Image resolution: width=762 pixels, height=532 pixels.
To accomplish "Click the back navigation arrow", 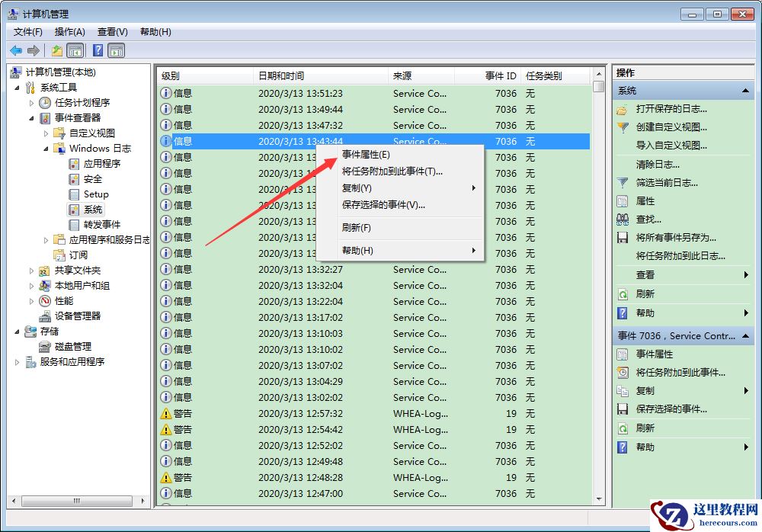I will (x=15, y=50).
